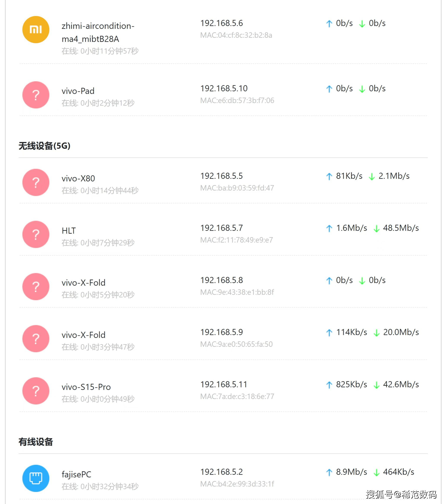Click the MAC address ba:b9:03:59:fd:47
448x504 pixels.
237,188
